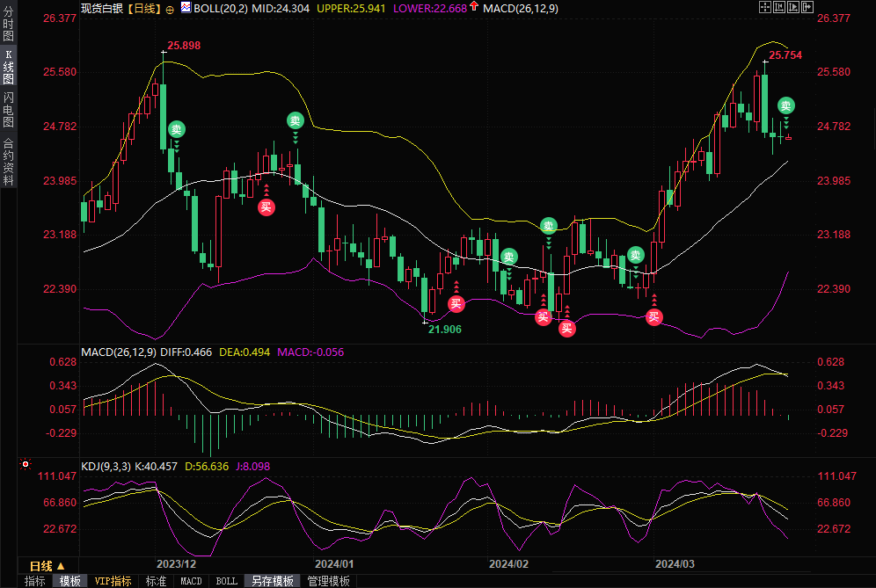Click the 2024/02 date marker on timeline
This screenshot has width=876, height=588.
pyautogui.click(x=508, y=563)
